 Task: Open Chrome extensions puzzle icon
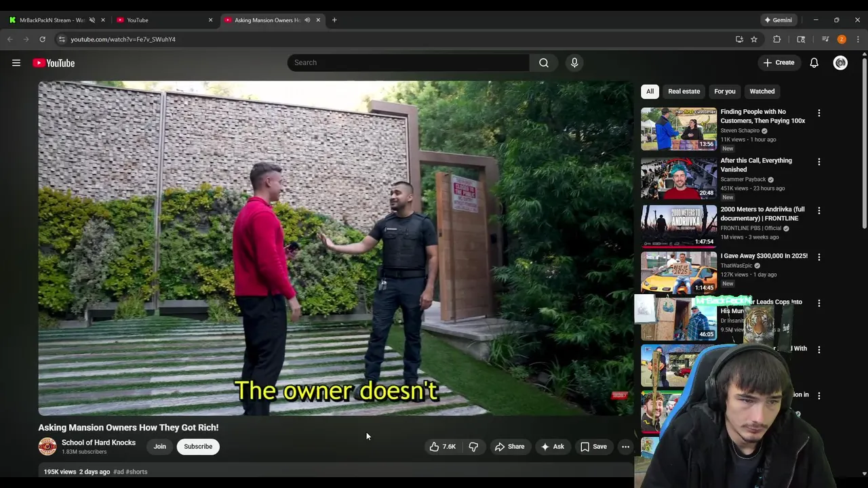[x=777, y=39]
